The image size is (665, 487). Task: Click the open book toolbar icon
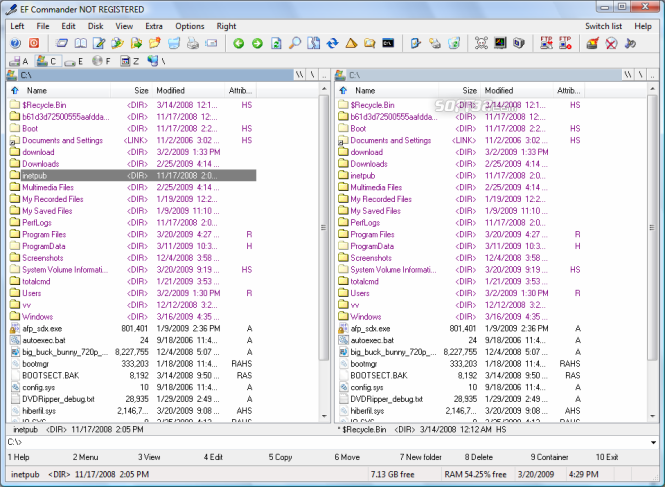click(x=81, y=43)
